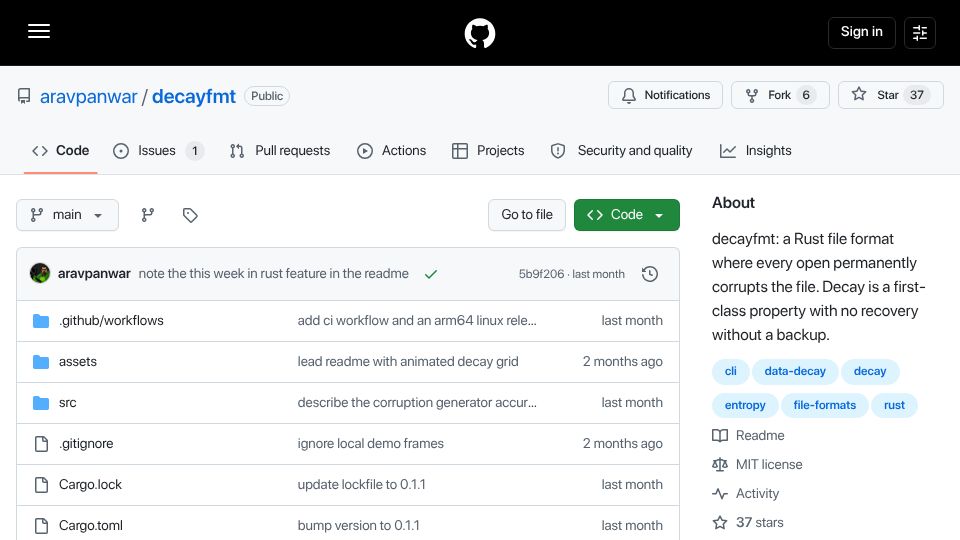Open the Pull requests tab
Viewport: 960px width, 540px height.
(x=280, y=151)
